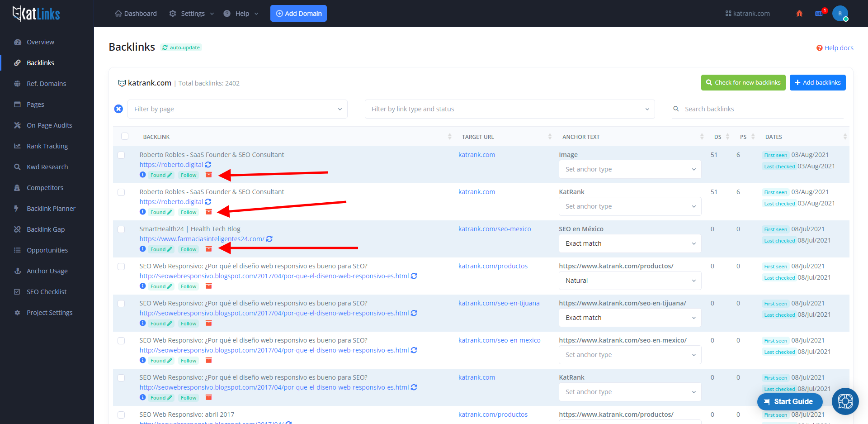868x424 pixels.
Task: Open the farmaciasinteligentes24.com backlink URL
Action: 202,239
